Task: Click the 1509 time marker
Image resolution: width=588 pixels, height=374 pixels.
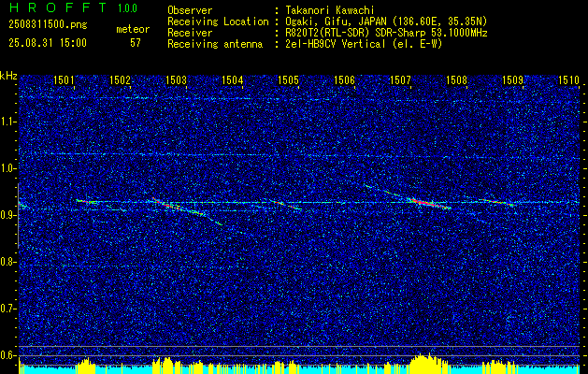Action: (512, 79)
